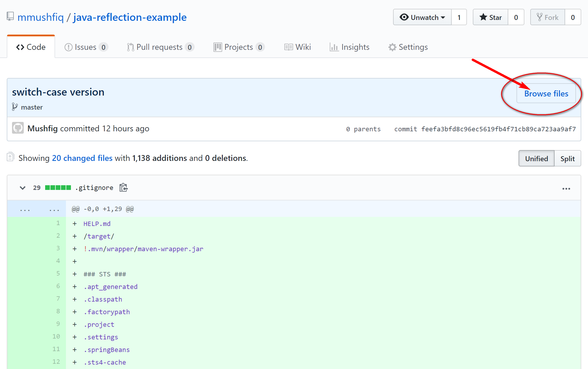The height and width of the screenshot is (369, 588).
Task: Click the file diff icon beside Showing
Action: point(10,157)
